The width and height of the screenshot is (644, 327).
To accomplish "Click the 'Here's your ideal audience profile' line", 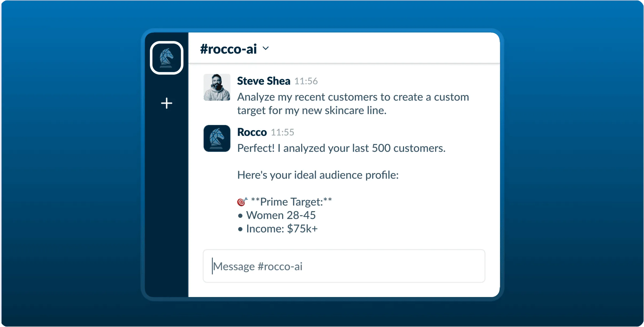I will (x=318, y=175).
